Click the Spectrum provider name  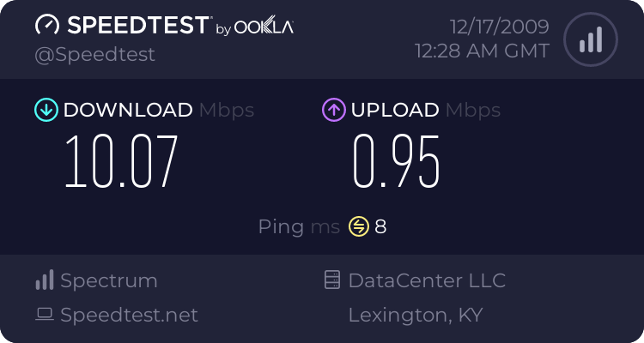tap(109, 280)
